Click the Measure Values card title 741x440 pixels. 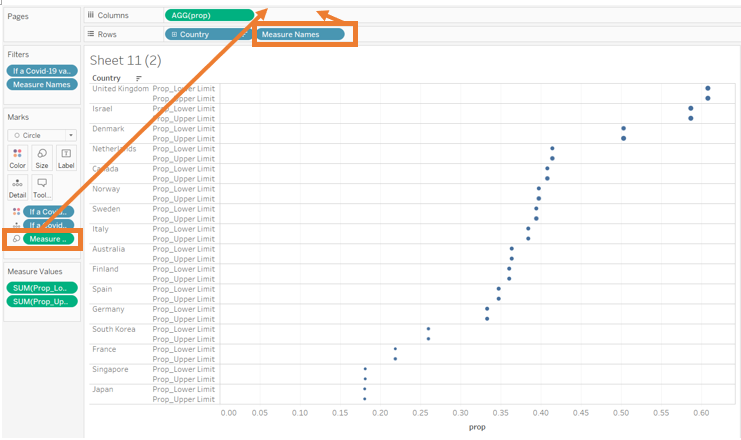(x=35, y=272)
